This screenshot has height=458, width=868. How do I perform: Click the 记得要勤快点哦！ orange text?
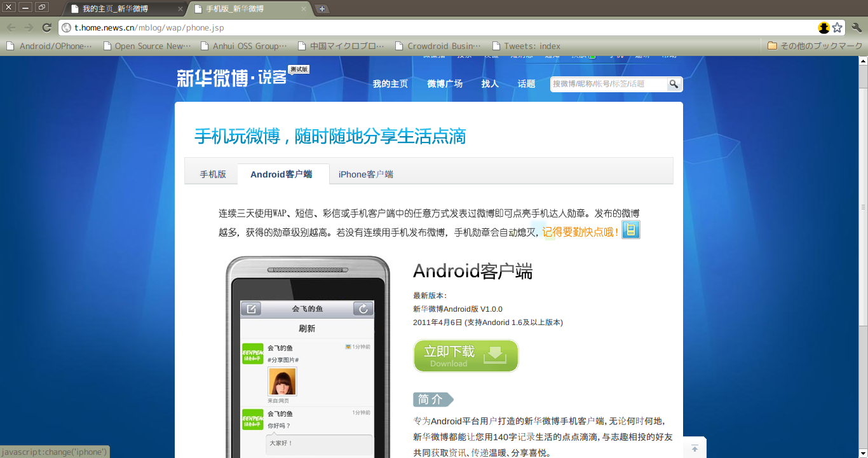pos(581,232)
